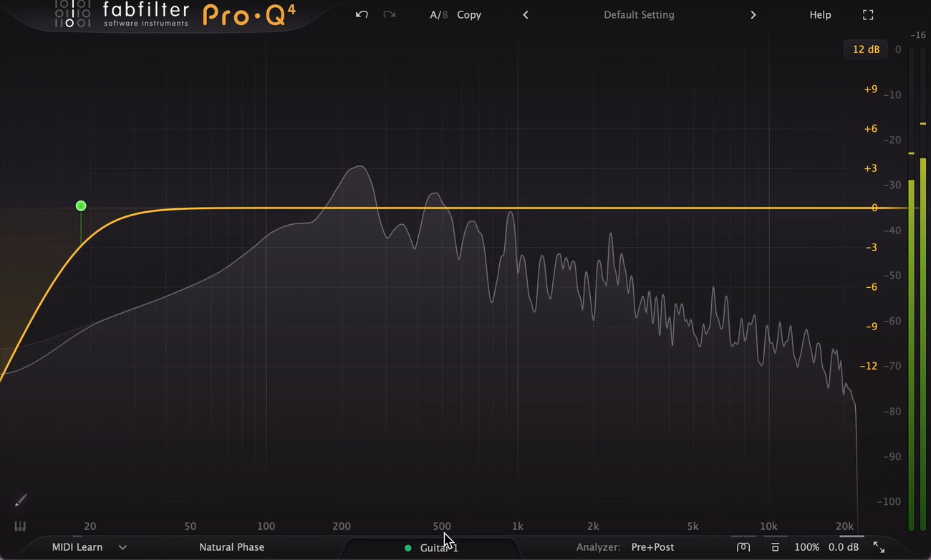Copy current state to other slot
931x560 pixels.
469,15
